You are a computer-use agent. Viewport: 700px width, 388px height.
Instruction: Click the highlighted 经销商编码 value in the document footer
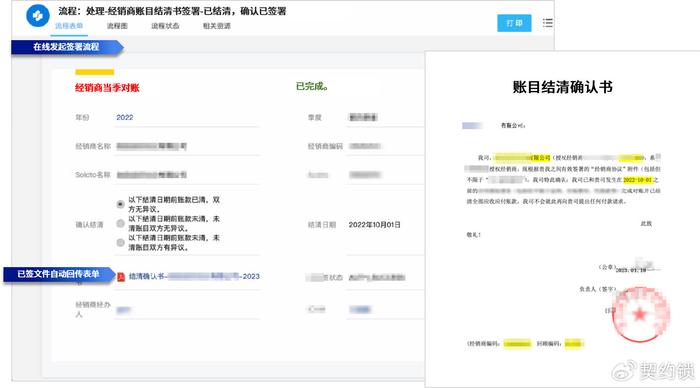click(517, 343)
